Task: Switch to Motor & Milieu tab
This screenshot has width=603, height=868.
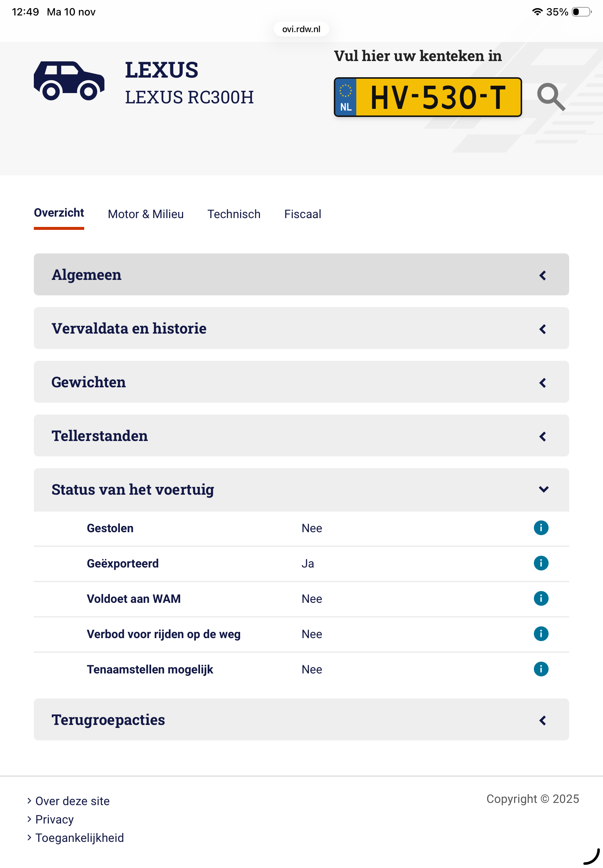Action: pos(146,214)
